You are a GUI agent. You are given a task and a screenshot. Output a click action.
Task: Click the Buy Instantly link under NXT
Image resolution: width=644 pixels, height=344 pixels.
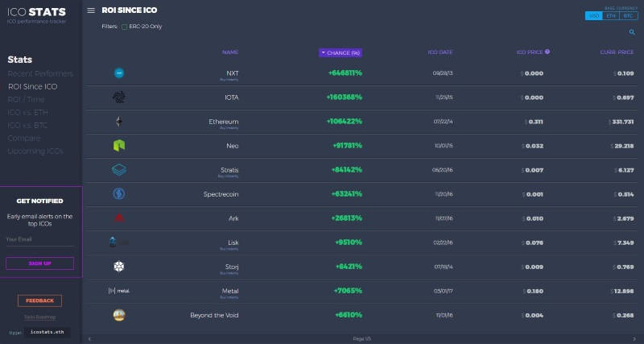coord(229,79)
